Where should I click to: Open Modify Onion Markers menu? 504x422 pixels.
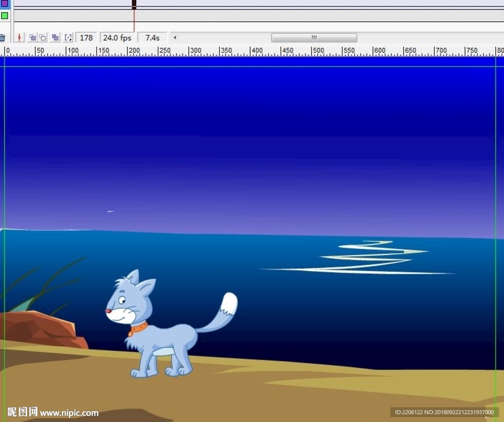pos(68,37)
